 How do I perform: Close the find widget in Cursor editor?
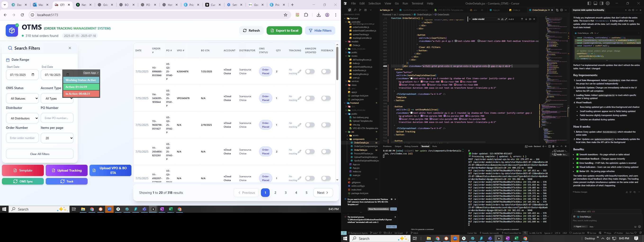[x=534, y=19]
